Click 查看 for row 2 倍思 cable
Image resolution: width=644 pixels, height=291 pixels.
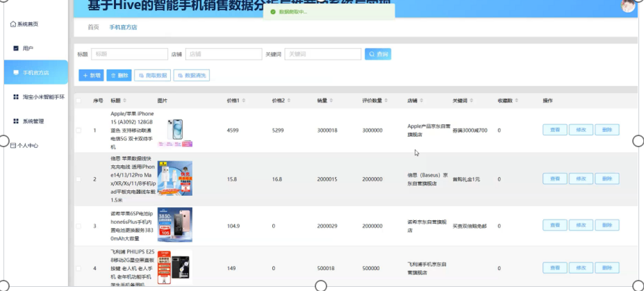pos(555,178)
